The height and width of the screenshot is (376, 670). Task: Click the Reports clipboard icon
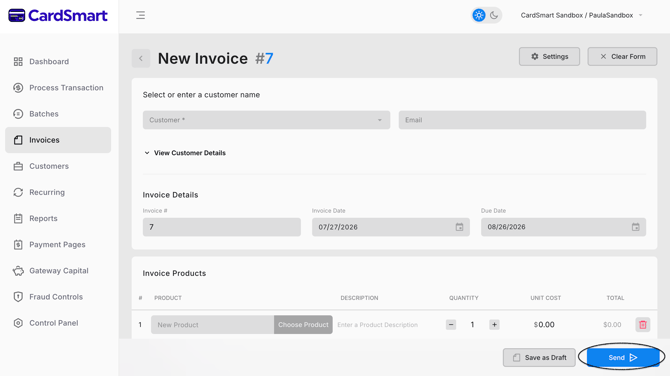18,218
